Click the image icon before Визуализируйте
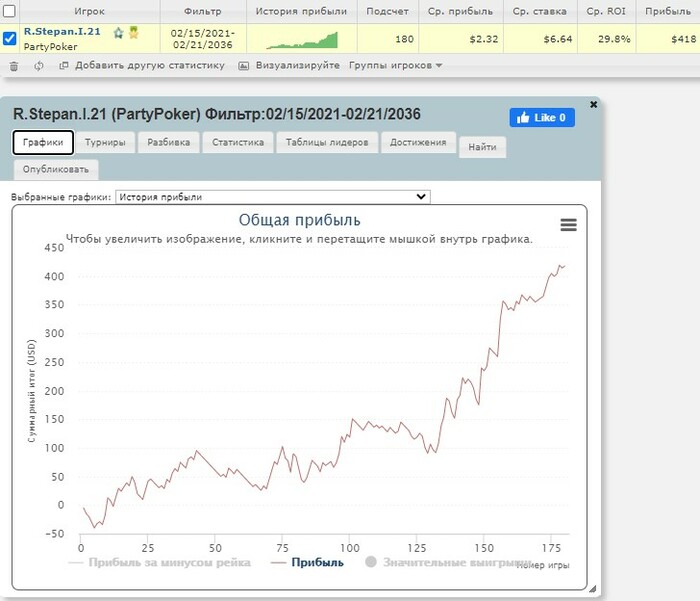The height and width of the screenshot is (601, 700). (x=243, y=66)
